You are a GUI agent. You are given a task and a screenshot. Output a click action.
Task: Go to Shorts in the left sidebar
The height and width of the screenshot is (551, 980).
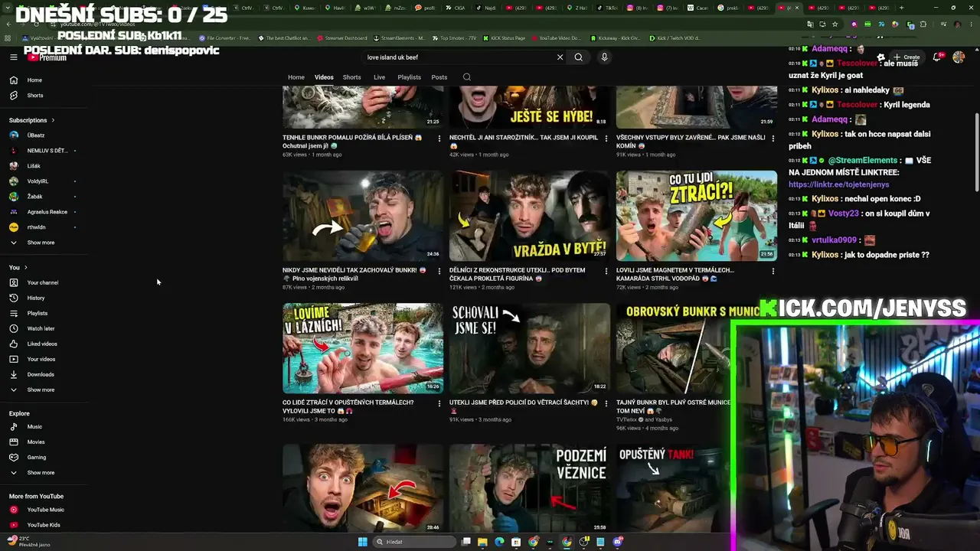pos(35,96)
